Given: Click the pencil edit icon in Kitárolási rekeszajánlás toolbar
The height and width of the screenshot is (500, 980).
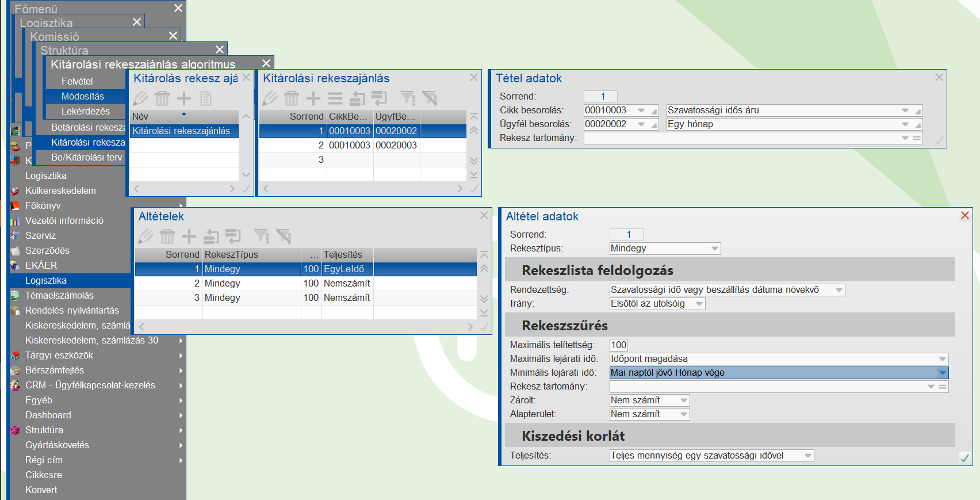Looking at the screenshot, I should point(270,98).
